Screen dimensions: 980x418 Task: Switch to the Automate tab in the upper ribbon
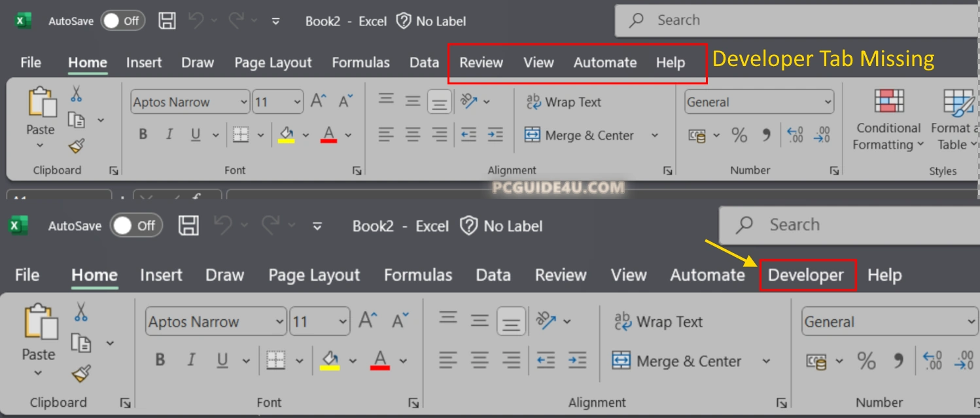coord(604,63)
